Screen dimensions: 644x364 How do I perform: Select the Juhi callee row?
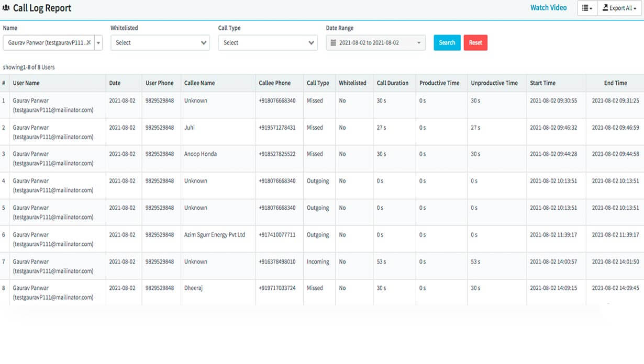click(190, 128)
